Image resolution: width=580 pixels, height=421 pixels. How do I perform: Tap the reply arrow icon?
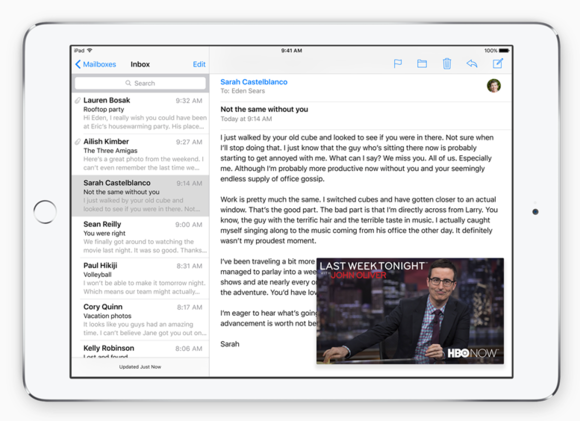pyautogui.click(x=472, y=64)
